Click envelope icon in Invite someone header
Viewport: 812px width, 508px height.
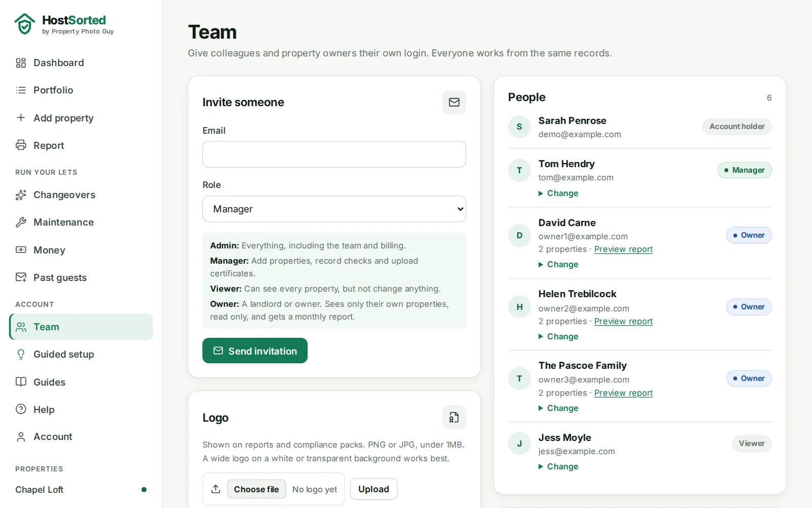tap(454, 102)
